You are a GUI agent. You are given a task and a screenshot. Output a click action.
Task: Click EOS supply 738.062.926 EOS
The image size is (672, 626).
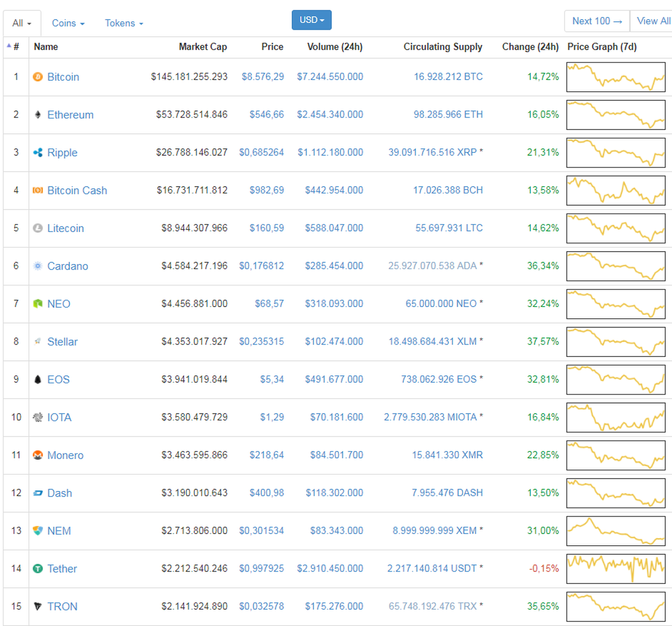coord(438,379)
